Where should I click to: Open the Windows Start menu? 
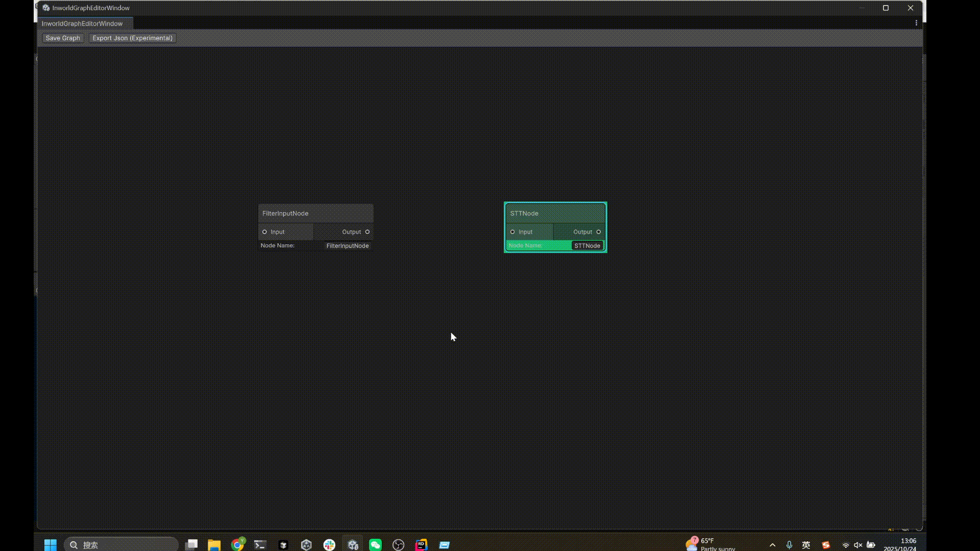tap(50, 544)
